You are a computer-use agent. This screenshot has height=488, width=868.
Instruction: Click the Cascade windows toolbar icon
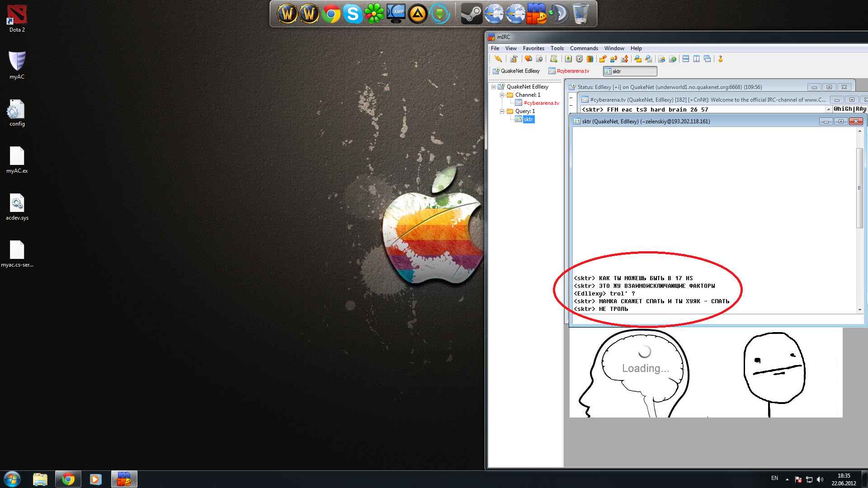click(708, 59)
